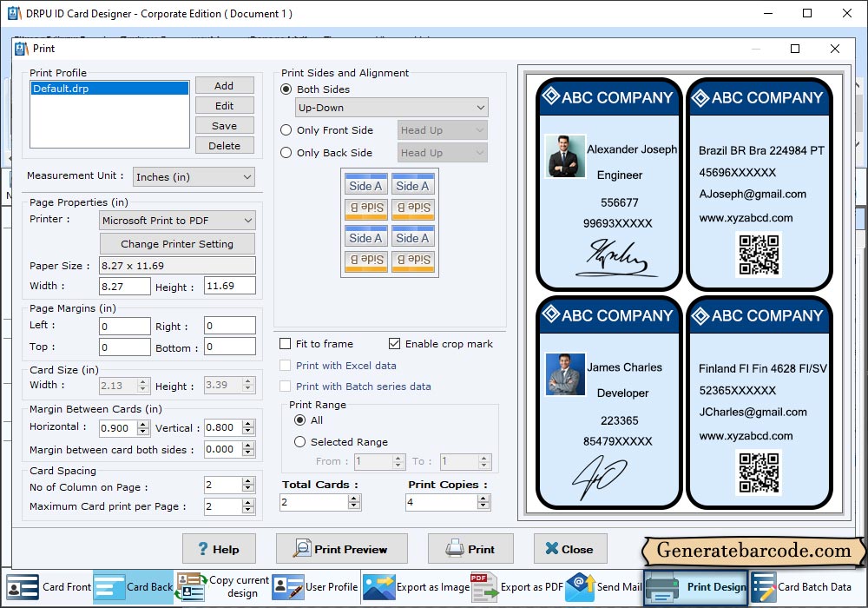Screen dimensions: 868x608
Task: Adjust the Vertical card margin stepper
Action: [x=248, y=427]
